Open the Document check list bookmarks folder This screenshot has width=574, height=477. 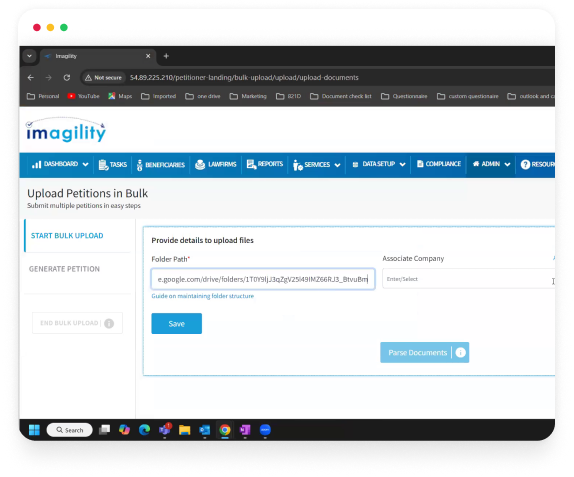click(341, 96)
